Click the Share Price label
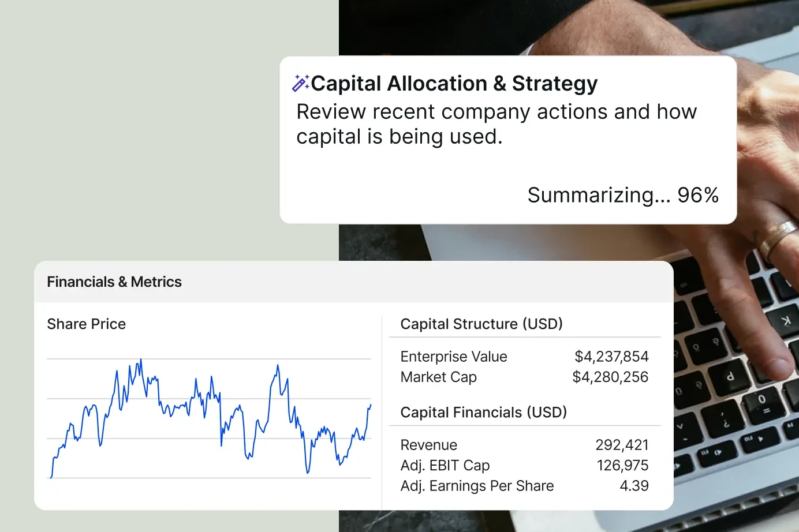The image size is (799, 532). 87,324
